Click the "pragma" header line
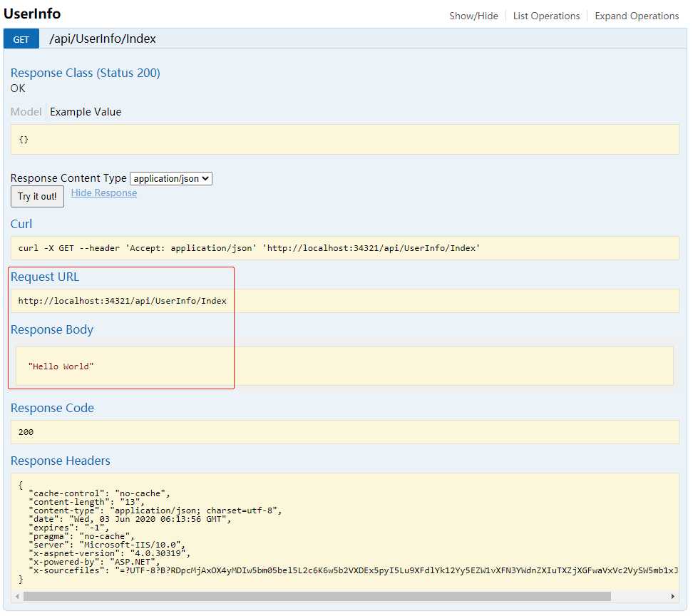 pos(81,536)
